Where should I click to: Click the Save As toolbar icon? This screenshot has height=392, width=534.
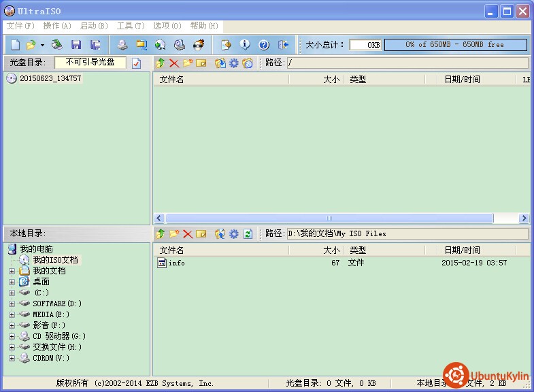coord(95,45)
